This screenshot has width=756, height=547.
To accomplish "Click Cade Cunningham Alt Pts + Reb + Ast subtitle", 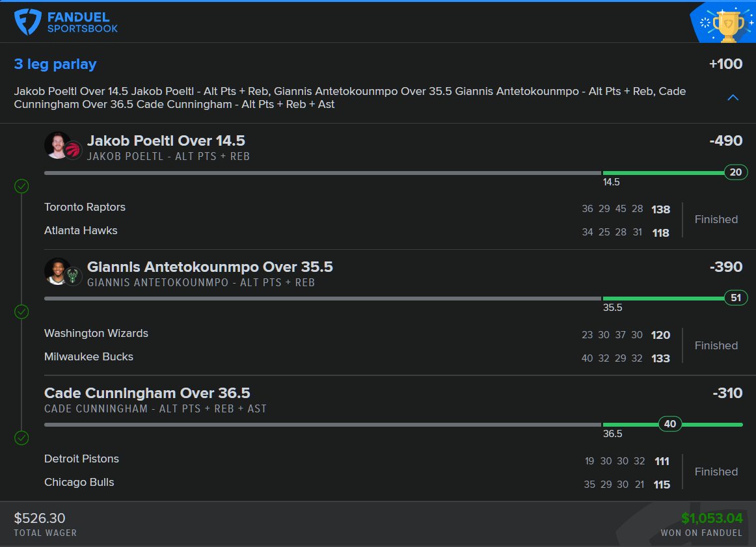I will coord(155,409).
